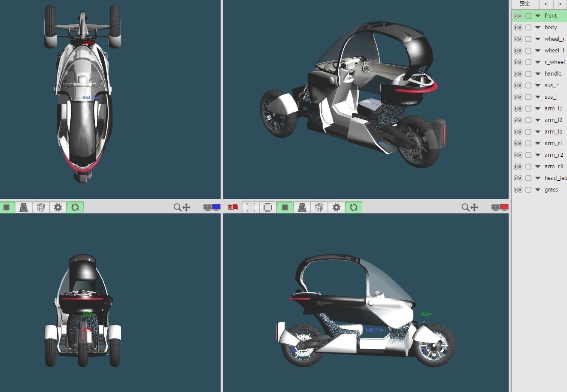The width and height of the screenshot is (567, 392).
Task: Expand the front object with its arrow
Action: 538,15
